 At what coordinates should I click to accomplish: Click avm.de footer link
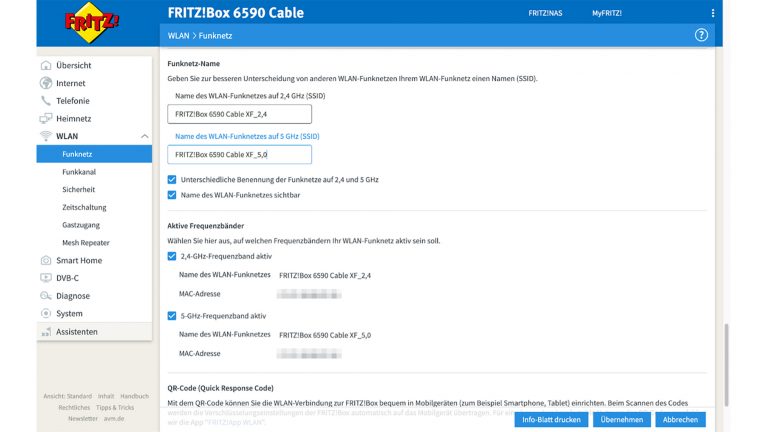point(114,419)
